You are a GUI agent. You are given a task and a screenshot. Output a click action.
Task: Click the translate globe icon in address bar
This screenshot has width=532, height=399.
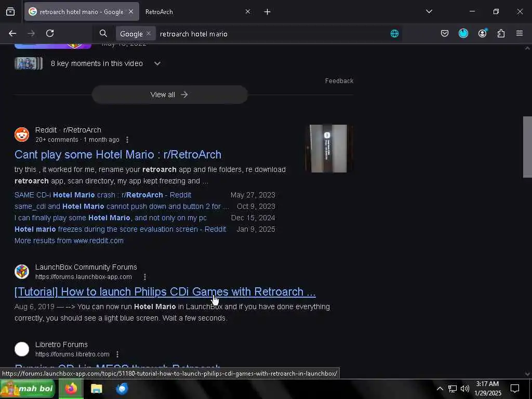point(394,33)
